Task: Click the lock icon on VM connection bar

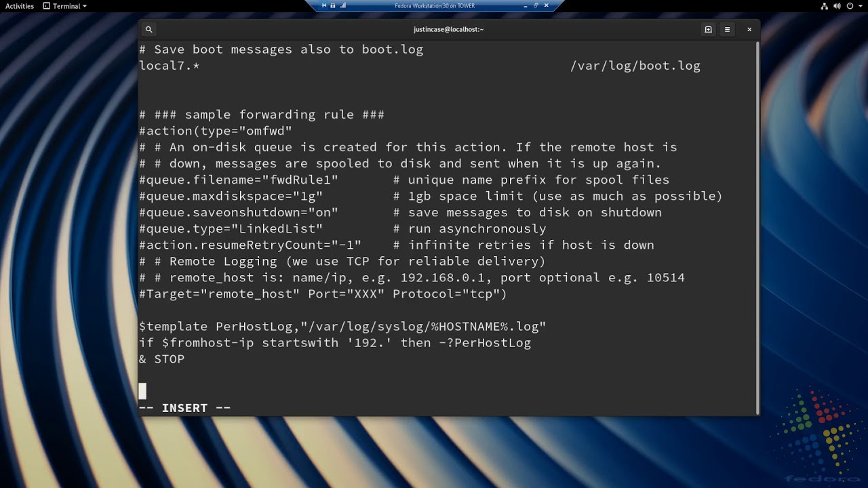Action: coord(333,5)
